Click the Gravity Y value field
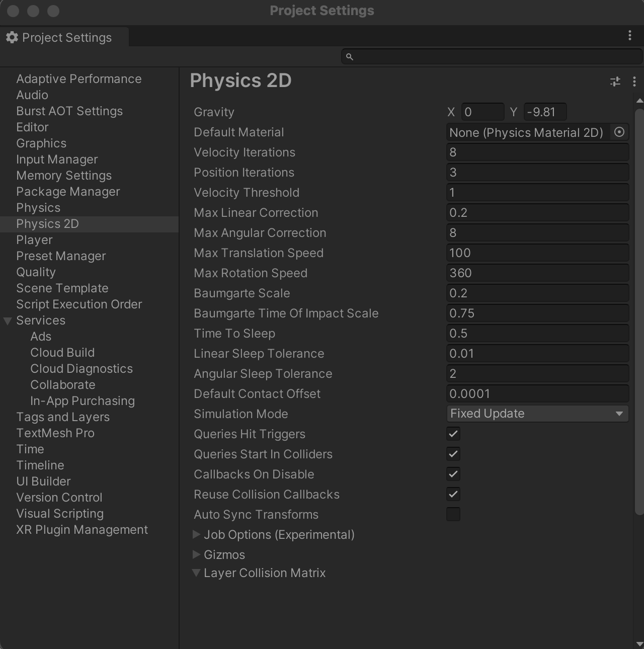This screenshot has width=644, height=649. [545, 112]
